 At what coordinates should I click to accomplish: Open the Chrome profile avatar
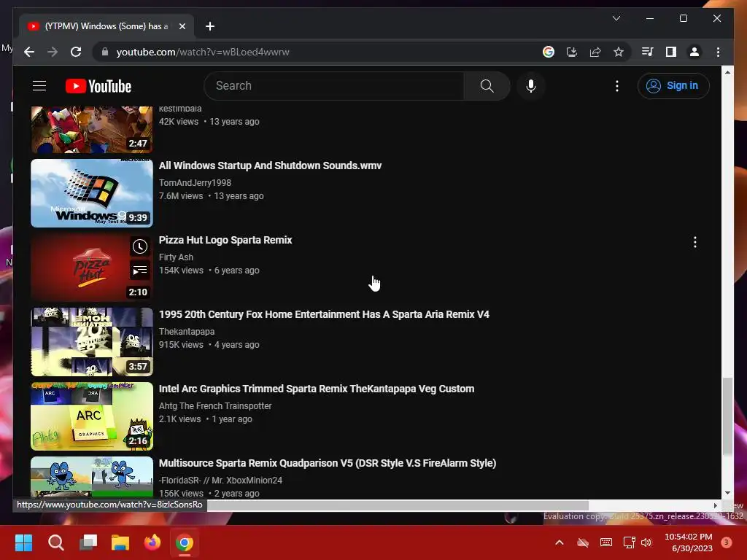694,52
